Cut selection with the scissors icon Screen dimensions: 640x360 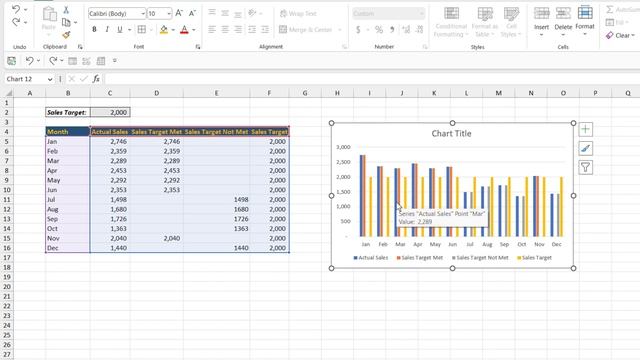coord(66,10)
